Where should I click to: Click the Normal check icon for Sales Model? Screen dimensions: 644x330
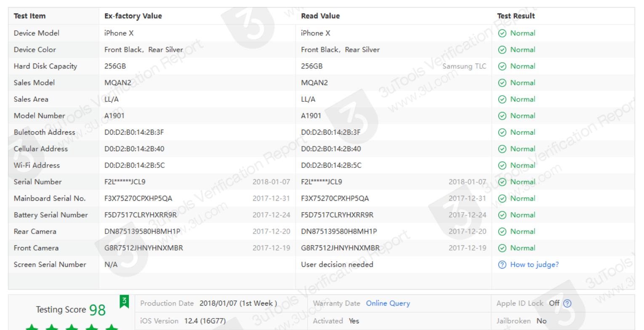pyautogui.click(x=502, y=83)
